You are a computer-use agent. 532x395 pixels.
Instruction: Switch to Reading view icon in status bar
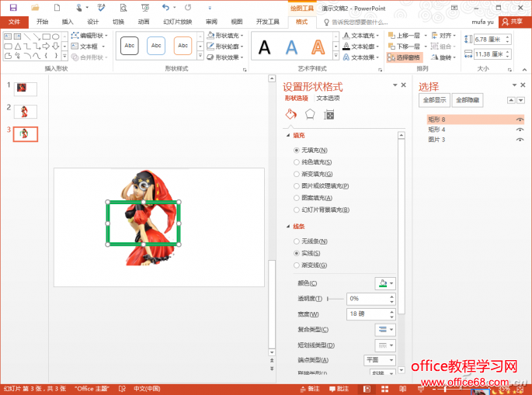403,389
